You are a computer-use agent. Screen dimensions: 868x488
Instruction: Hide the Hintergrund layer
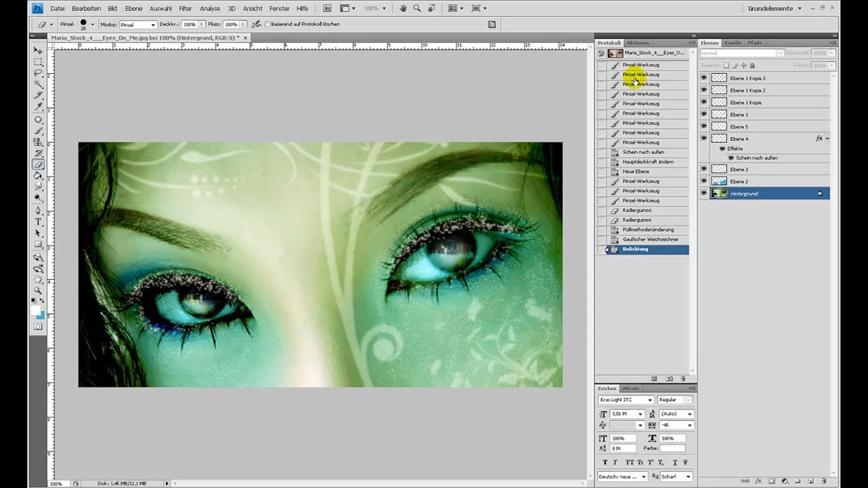[x=704, y=193]
